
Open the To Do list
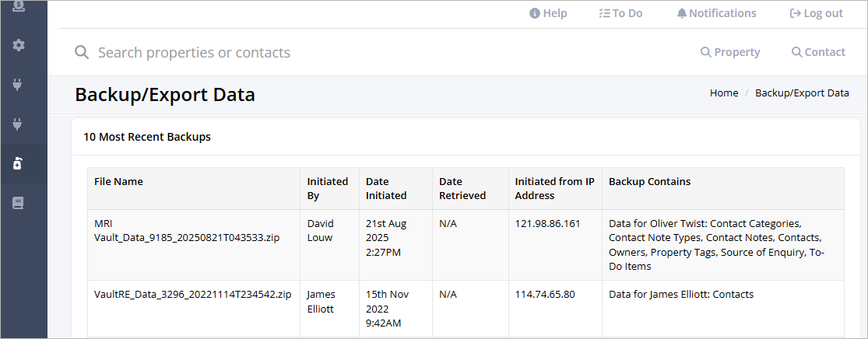(x=620, y=13)
